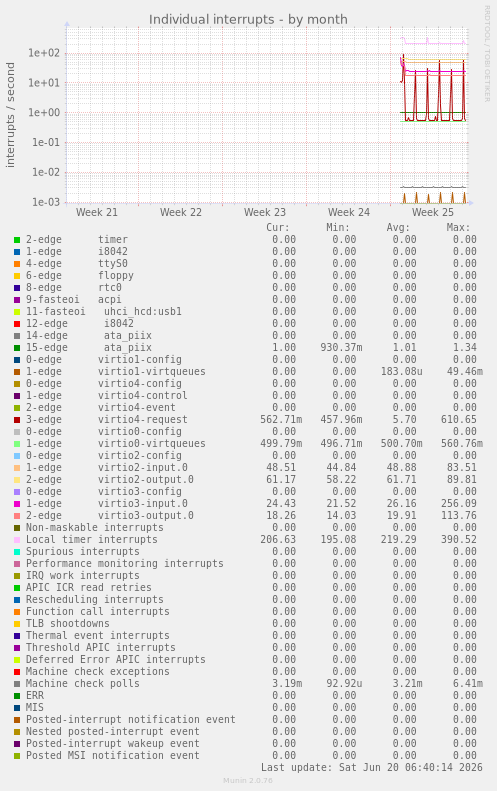The height and width of the screenshot is (791, 497).
Task: Click the Cur column header
Action: [x=278, y=228]
